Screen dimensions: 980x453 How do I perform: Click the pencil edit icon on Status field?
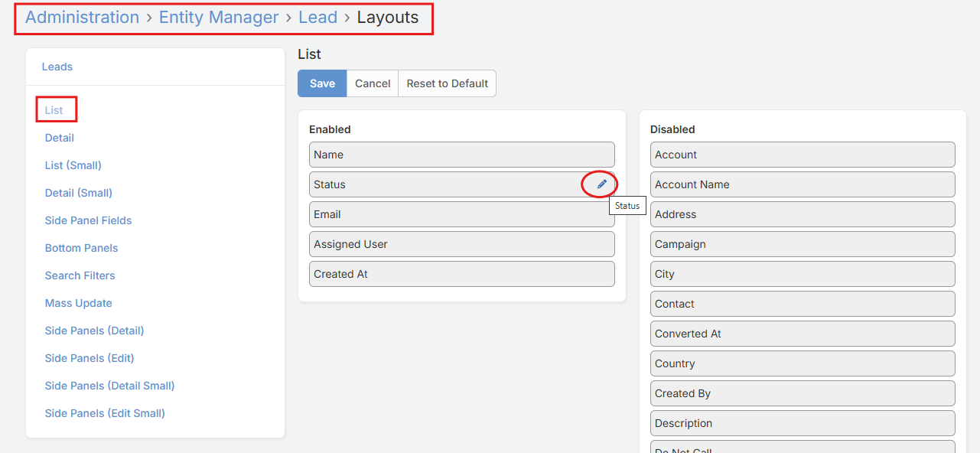pyautogui.click(x=599, y=184)
